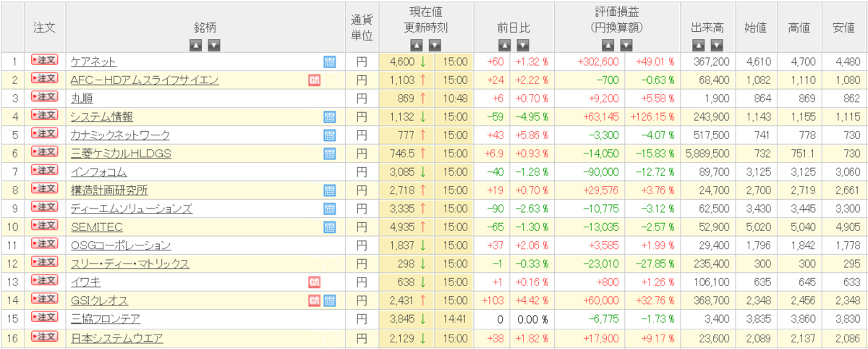Click 注文 button for インフォコム
Viewport: 868px width, 349px height.
[44, 171]
